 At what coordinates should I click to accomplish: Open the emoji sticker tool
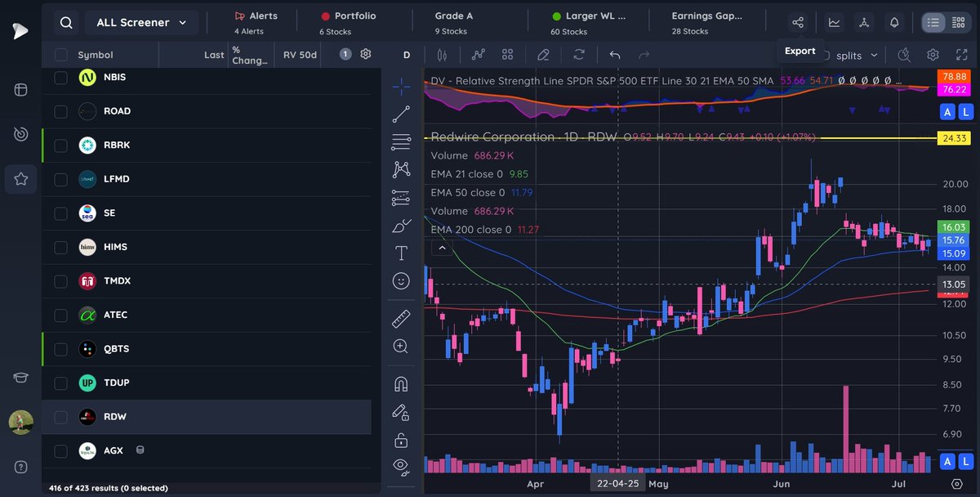(x=401, y=280)
